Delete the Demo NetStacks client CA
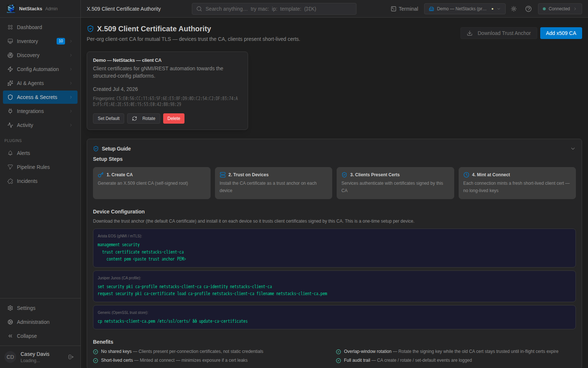588x368 pixels. [x=174, y=118]
